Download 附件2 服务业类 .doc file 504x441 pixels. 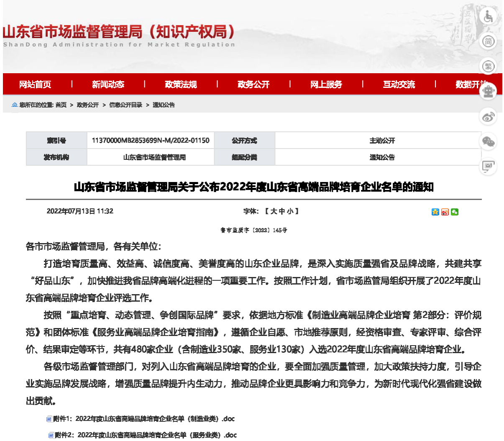[146, 435]
